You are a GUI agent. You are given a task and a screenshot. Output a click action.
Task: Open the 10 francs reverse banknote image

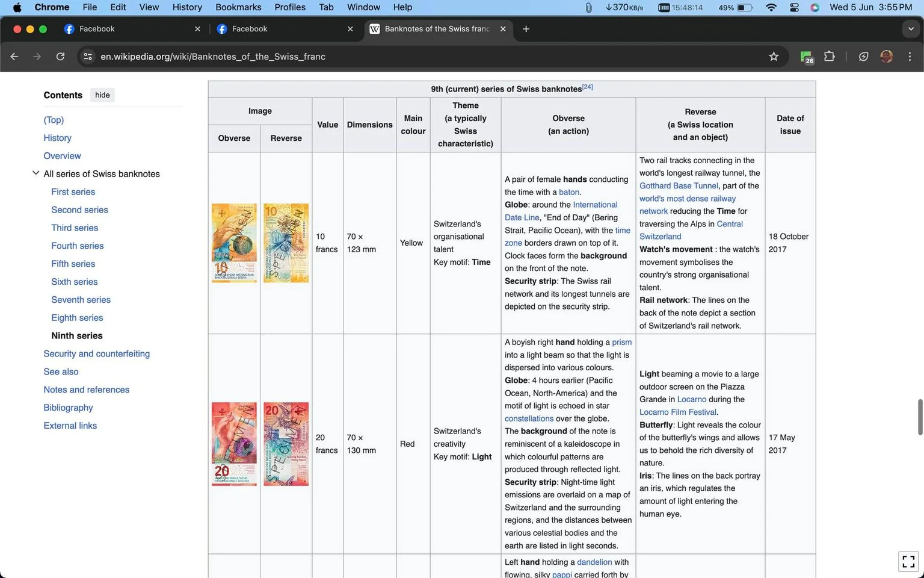pos(286,243)
